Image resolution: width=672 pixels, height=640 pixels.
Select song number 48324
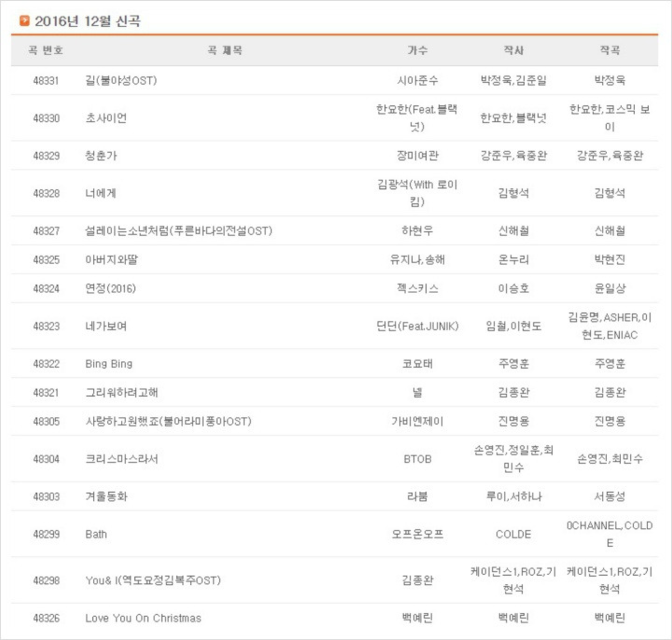pyautogui.click(x=46, y=288)
